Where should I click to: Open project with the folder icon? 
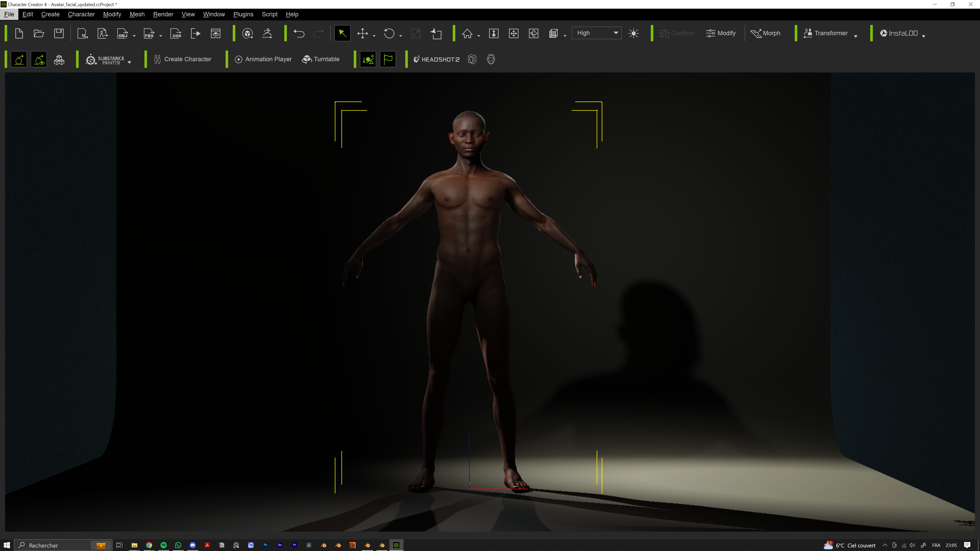click(39, 33)
